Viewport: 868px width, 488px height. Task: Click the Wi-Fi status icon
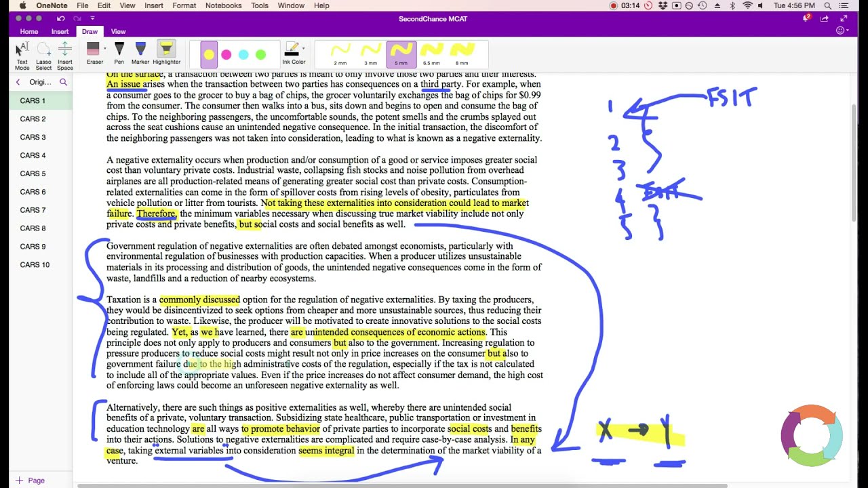coord(748,5)
